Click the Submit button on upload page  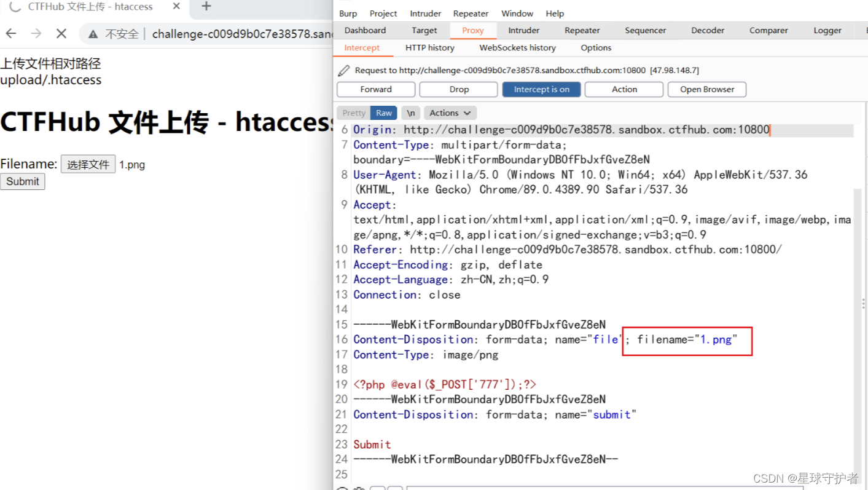[x=23, y=181]
